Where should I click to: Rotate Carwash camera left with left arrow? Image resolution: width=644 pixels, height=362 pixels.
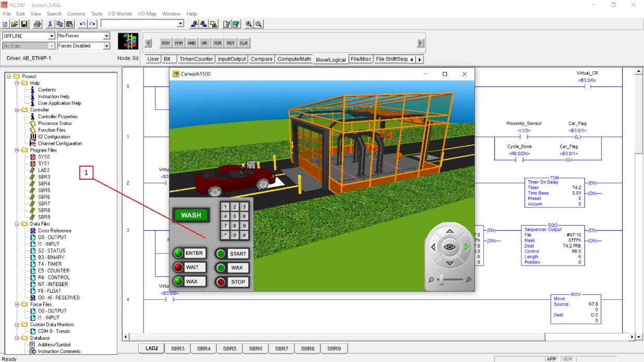[433, 247]
